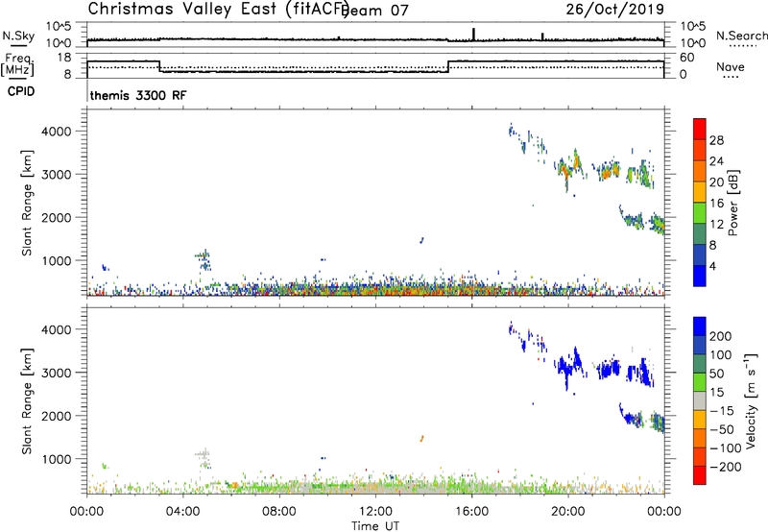The image size is (768, 532).
Task: Click the date '26/Oct/2019'
Action: tap(615, 10)
